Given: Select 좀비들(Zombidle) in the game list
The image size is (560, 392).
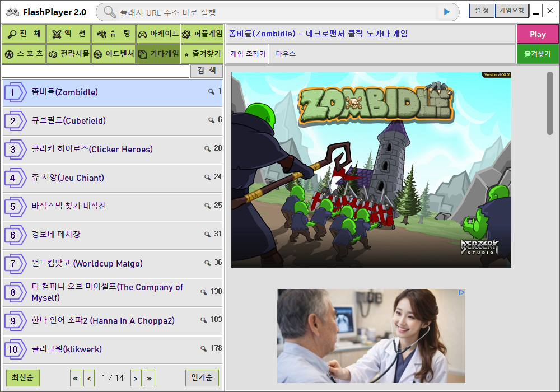Looking at the screenshot, I should tap(113, 92).
